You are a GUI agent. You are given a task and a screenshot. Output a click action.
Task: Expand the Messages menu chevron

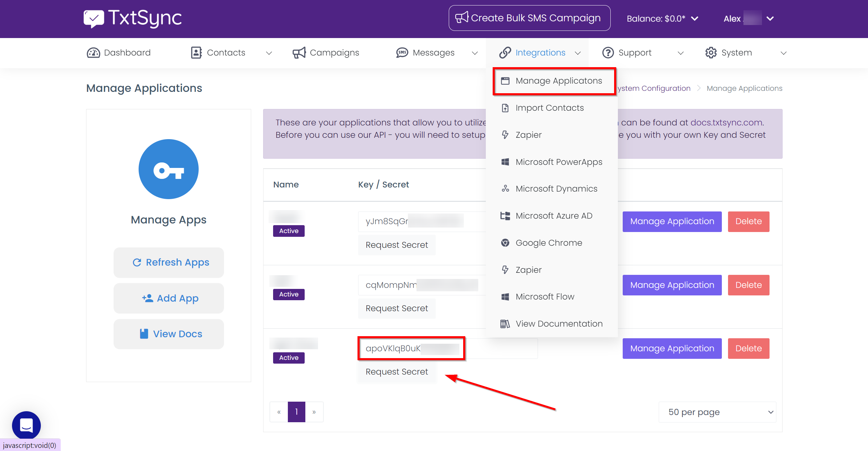[x=475, y=53]
